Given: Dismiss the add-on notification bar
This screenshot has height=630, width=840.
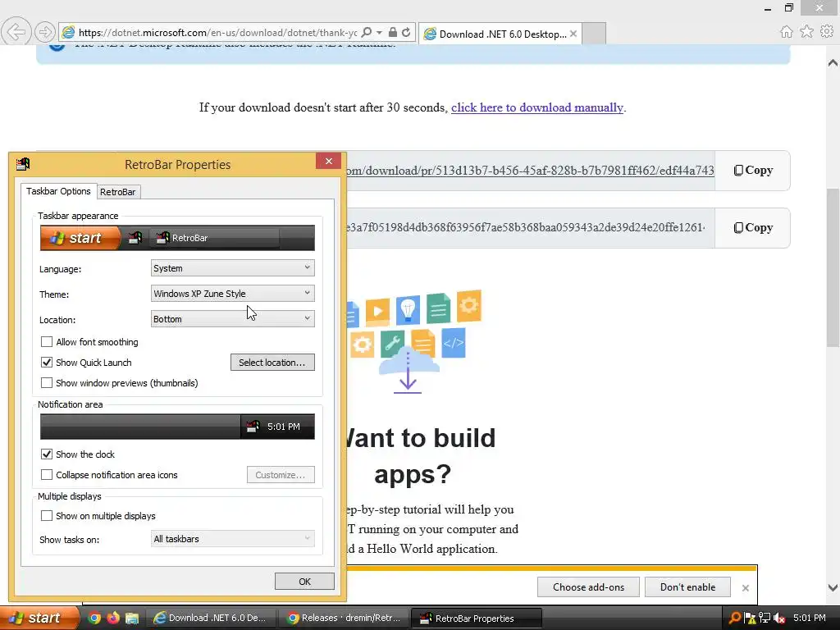Looking at the screenshot, I should point(745,587).
